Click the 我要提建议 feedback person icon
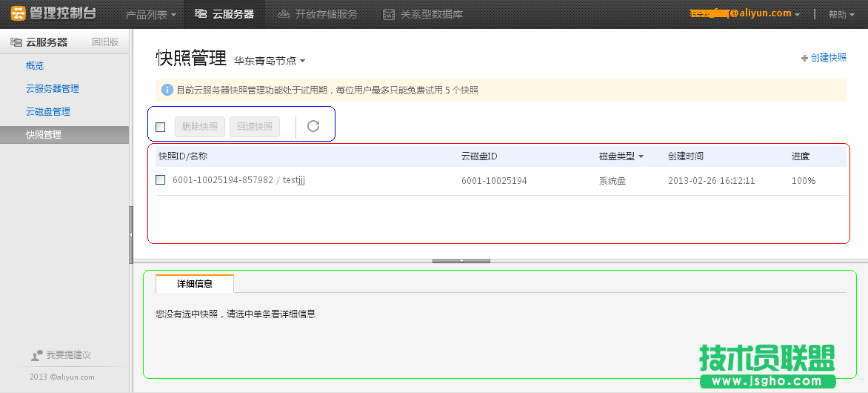 [37, 356]
